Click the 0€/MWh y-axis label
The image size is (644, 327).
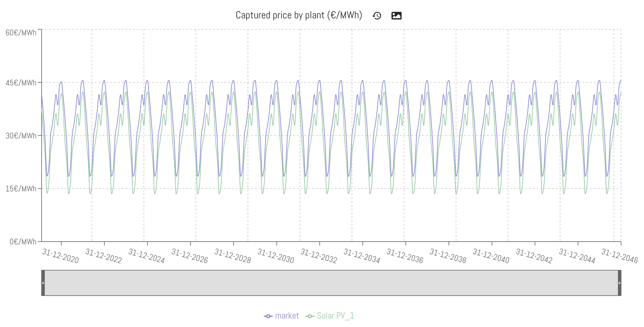click(x=23, y=242)
